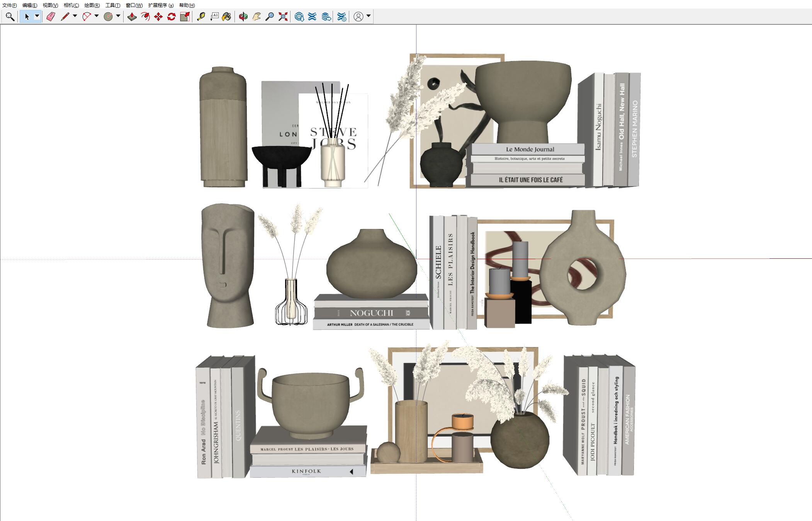Click the NOGUCHI stacked book
The height and width of the screenshot is (521, 812).
371,313
